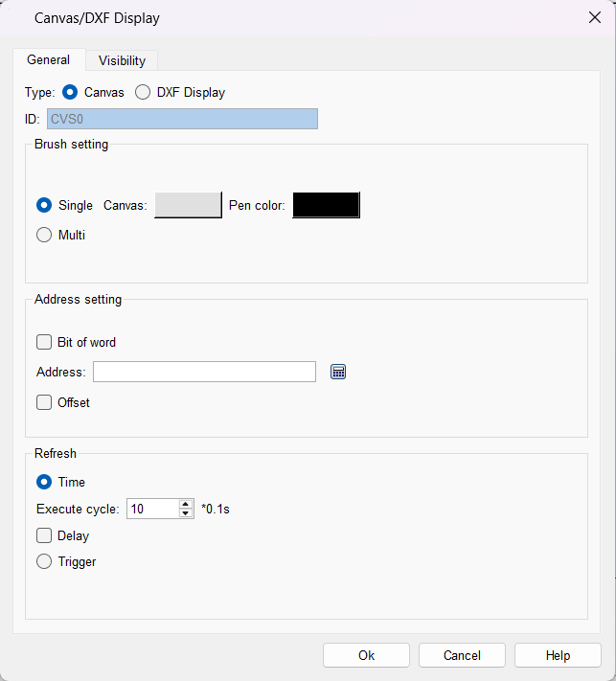Screen dimensions: 616x681
Task: Open the General tab
Action: (48, 59)
